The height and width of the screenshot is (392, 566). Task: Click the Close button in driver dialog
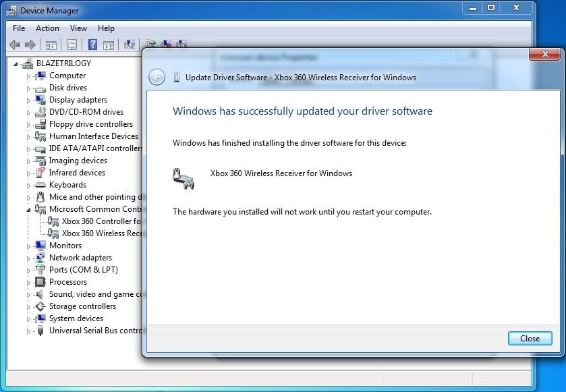point(530,339)
